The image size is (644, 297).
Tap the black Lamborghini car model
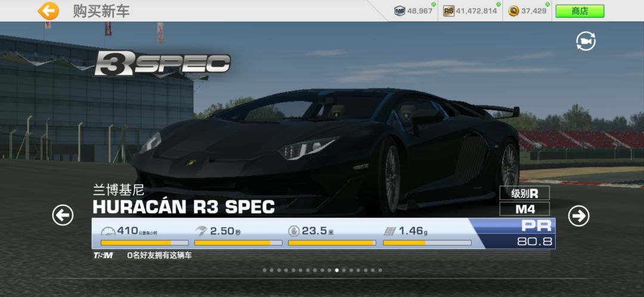tap(327, 152)
